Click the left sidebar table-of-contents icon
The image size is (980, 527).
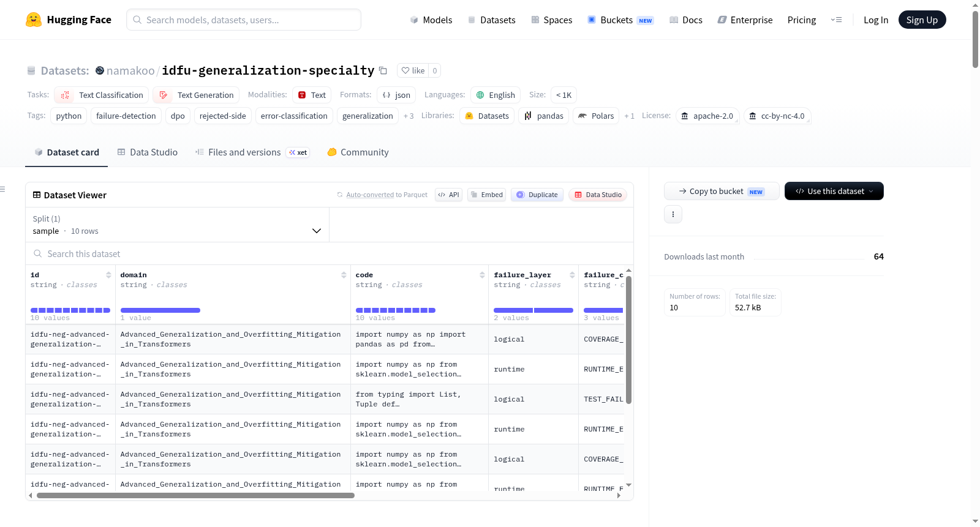pyautogui.click(x=2, y=189)
